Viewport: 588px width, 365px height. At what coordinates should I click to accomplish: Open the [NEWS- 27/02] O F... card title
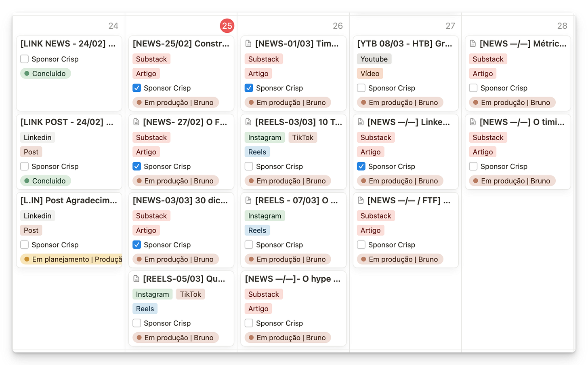(x=185, y=122)
